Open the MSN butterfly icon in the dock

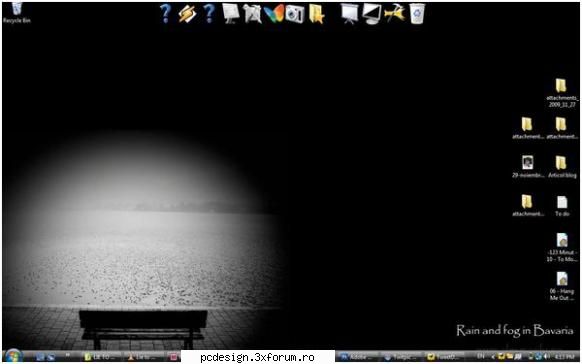click(x=274, y=14)
